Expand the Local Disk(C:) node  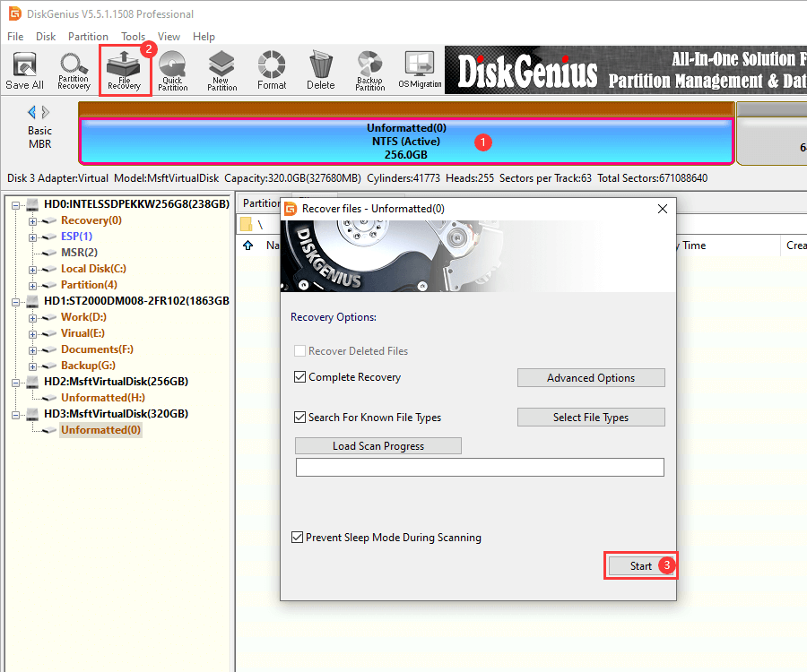[x=32, y=270]
